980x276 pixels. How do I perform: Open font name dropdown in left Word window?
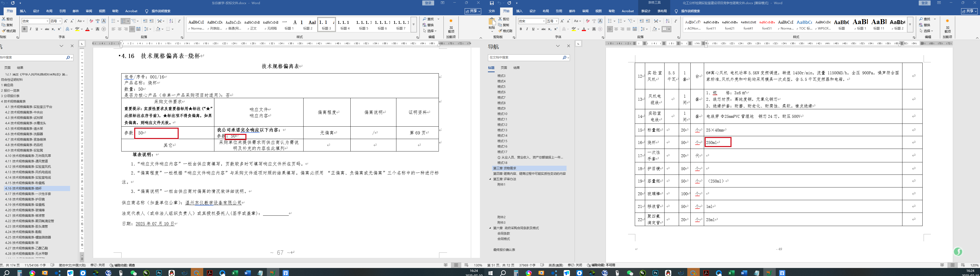pos(48,21)
